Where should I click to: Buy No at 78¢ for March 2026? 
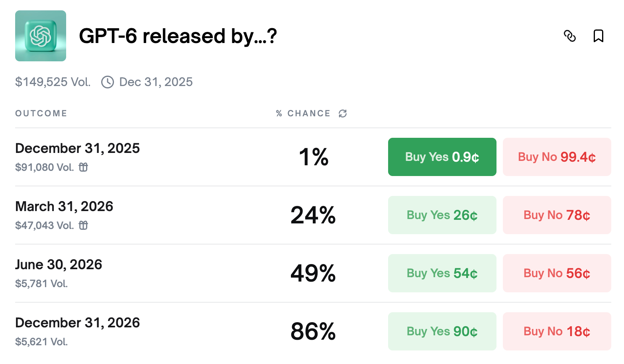tap(557, 215)
